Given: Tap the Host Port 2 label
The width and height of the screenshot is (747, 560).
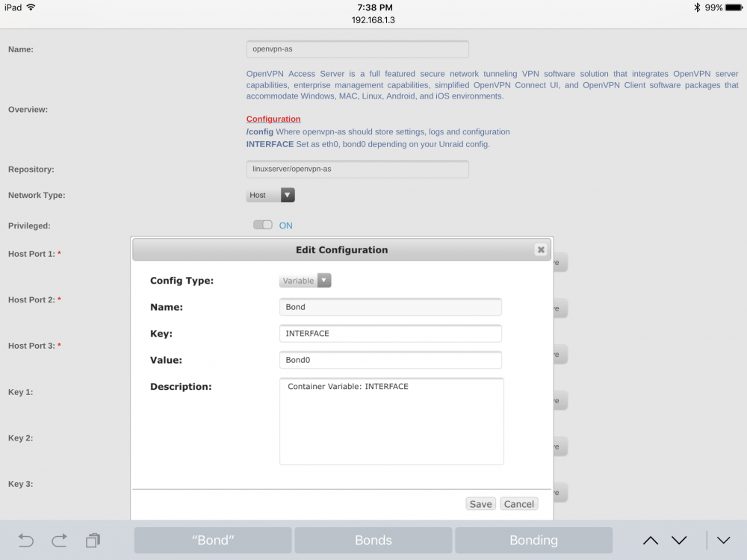Looking at the screenshot, I should click(x=34, y=299).
